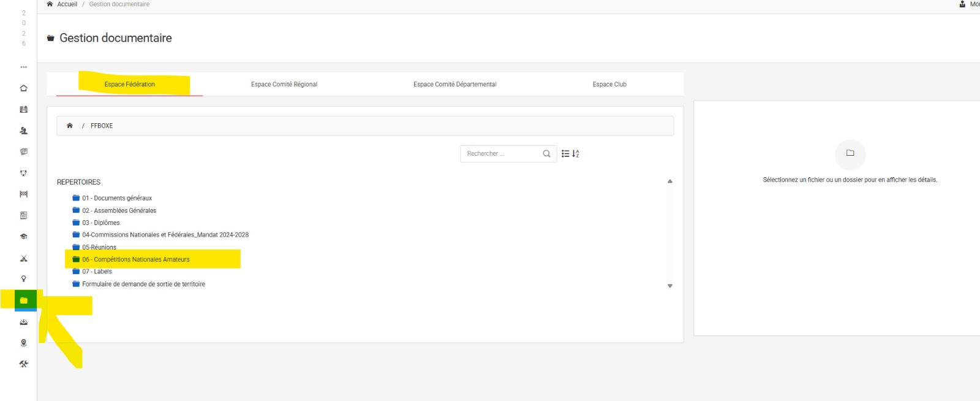Toggle the A-Z sort order icon
Viewport: 980px width, 401px height.
[576, 154]
